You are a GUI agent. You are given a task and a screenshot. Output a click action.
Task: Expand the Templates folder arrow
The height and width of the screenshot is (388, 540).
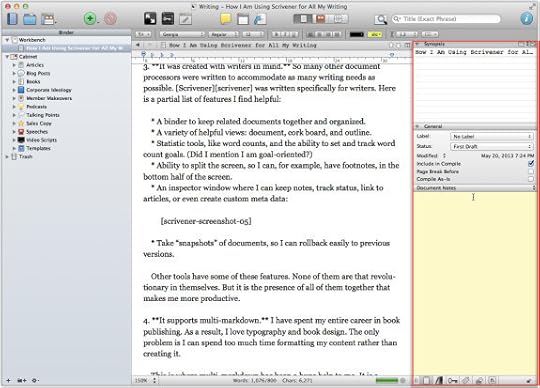coord(14,148)
